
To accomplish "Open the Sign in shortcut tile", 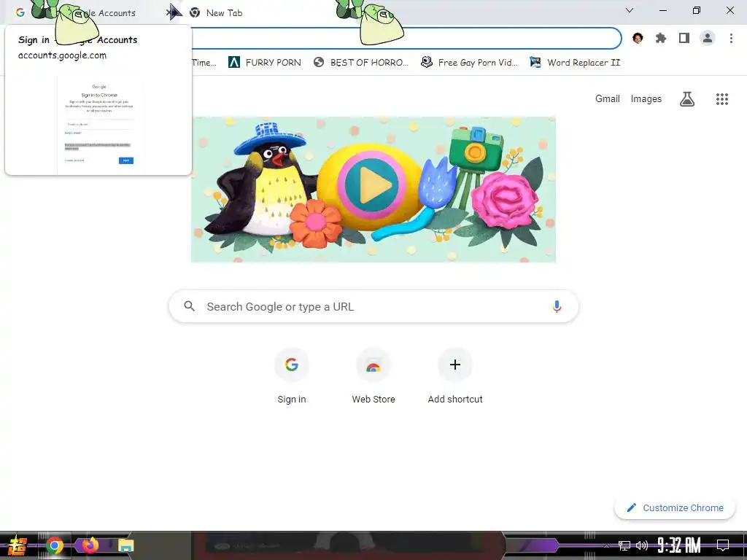I will point(292,376).
